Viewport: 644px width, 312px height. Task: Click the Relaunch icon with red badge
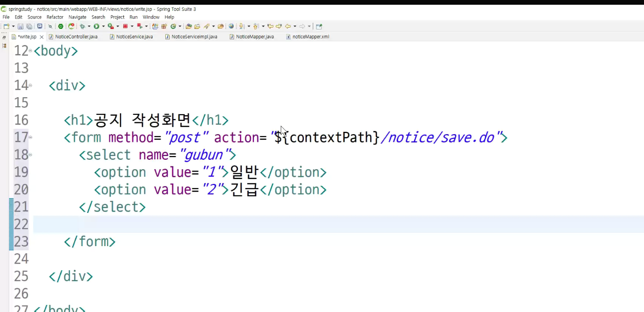[71, 26]
